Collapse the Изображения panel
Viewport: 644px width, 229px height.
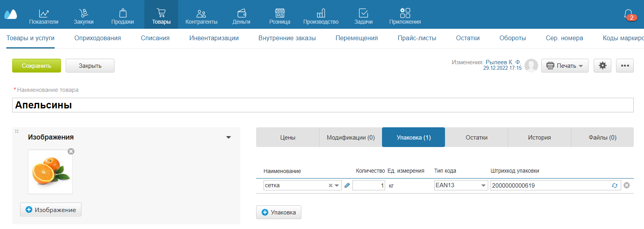(228, 138)
